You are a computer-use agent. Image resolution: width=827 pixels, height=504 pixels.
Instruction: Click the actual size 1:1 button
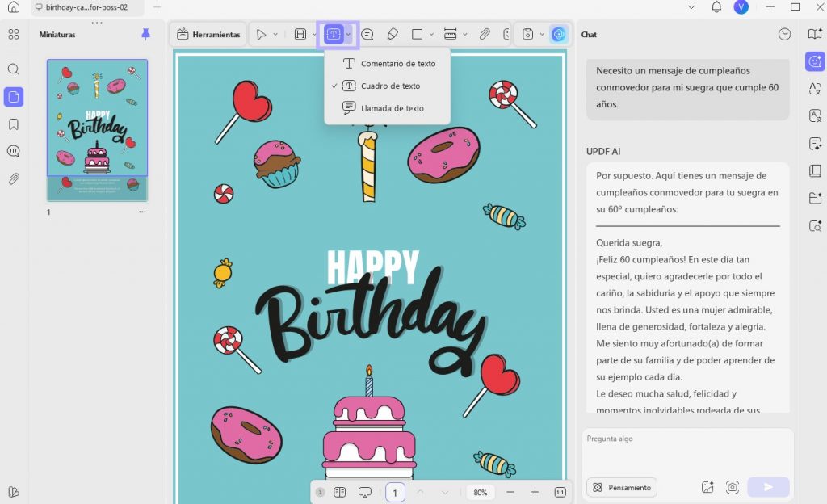tap(560, 492)
